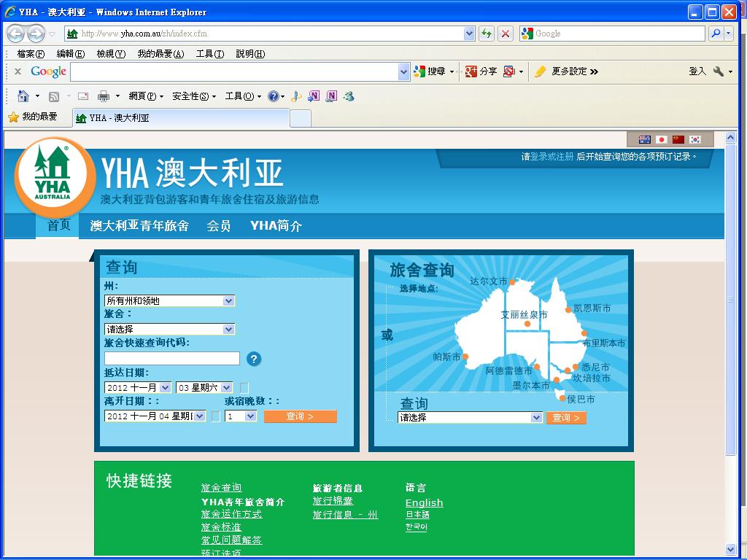
Task: Click in the 旅舍快速查询代码 input field
Action: pyautogui.click(x=172, y=359)
